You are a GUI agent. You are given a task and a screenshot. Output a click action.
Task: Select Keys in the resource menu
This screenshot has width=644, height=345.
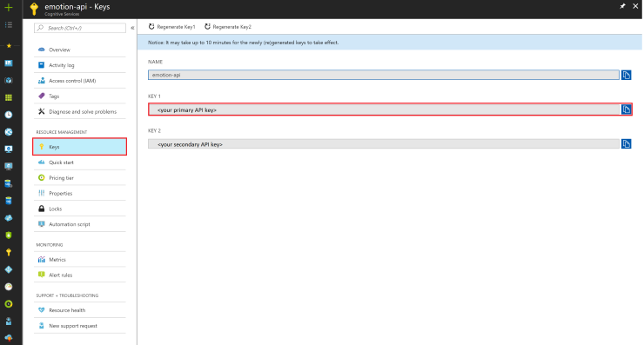(80, 147)
